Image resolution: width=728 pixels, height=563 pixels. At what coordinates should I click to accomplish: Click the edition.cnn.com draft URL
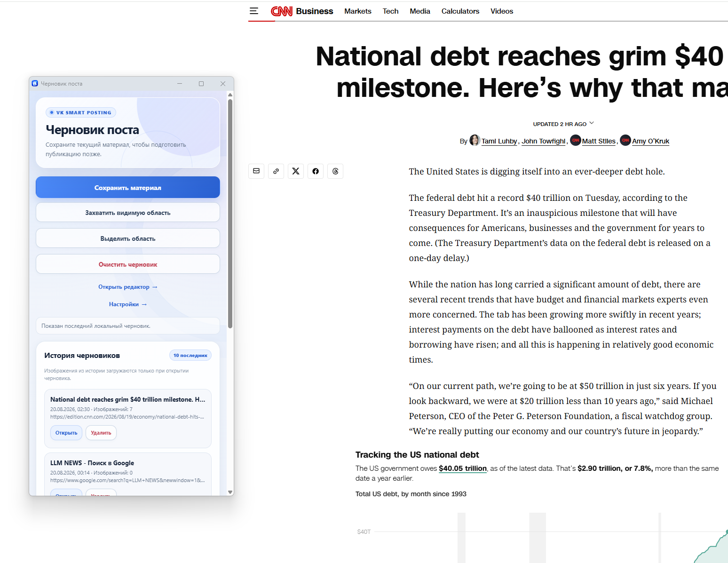point(127,417)
